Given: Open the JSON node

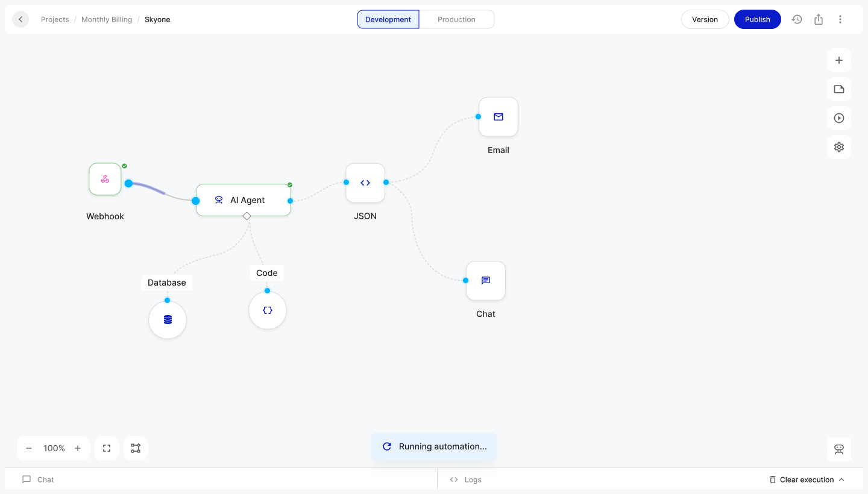Looking at the screenshot, I should (365, 183).
